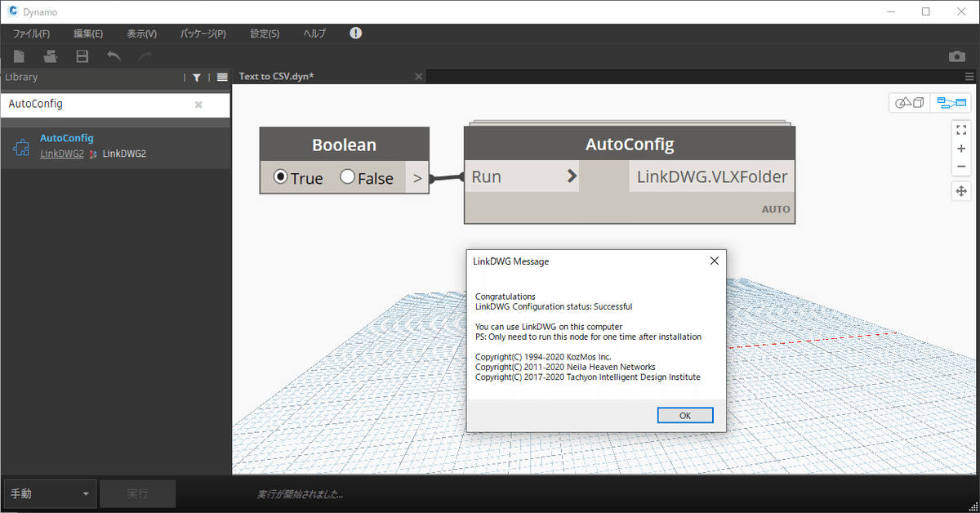
Task: Click the Run input port chevron
Action: pyautogui.click(x=572, y=176)
